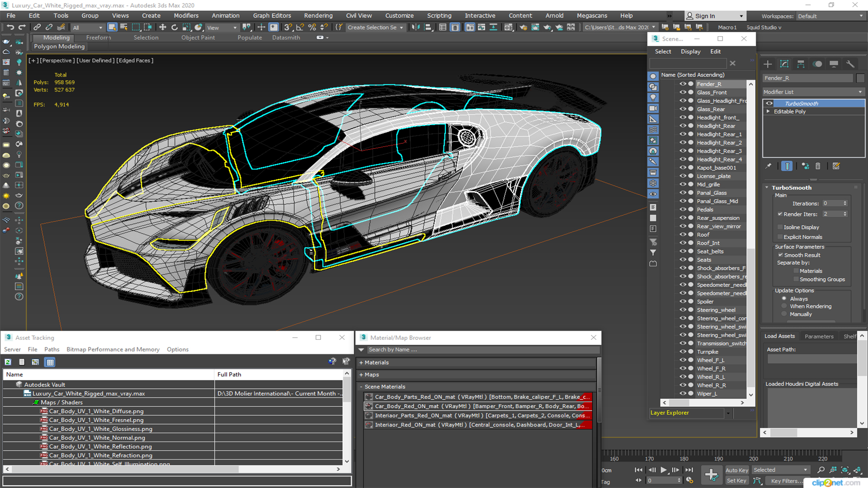Open the Workspaces Default dropdown
The image size is (868, 488).
click(830, 16)
